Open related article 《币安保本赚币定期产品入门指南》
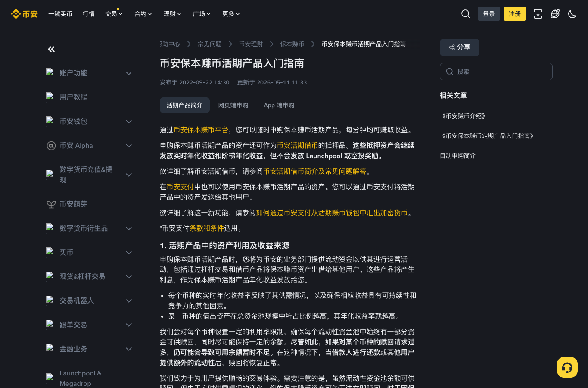The height and width of the screenshot is (388, 588). point(488,136)
